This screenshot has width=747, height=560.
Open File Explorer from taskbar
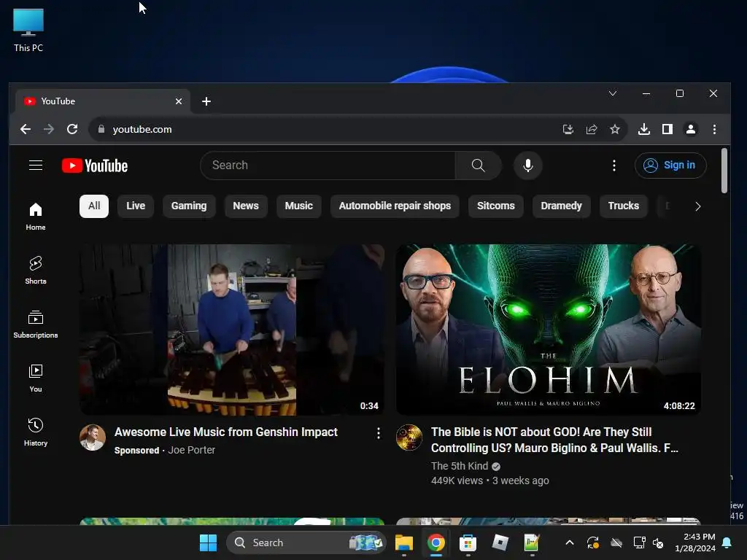coord(404,542)
